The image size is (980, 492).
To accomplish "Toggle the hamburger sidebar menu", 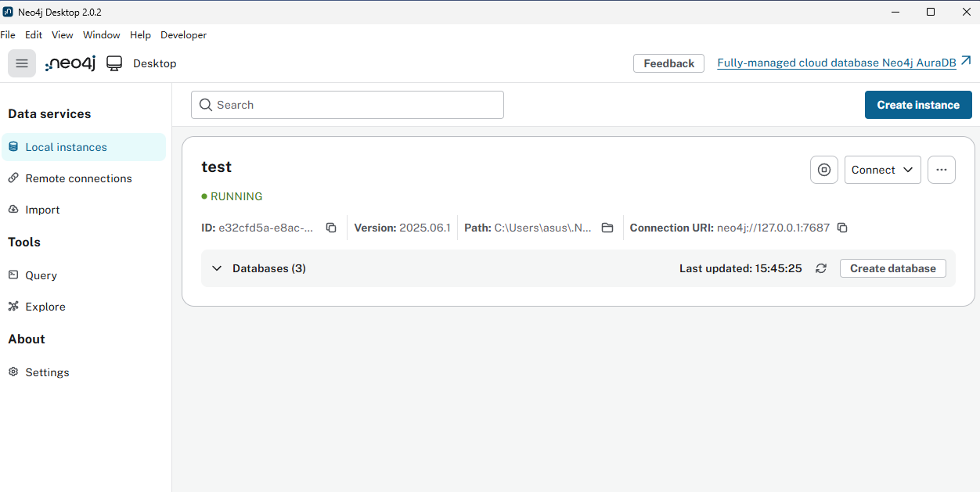I will 22,63.
